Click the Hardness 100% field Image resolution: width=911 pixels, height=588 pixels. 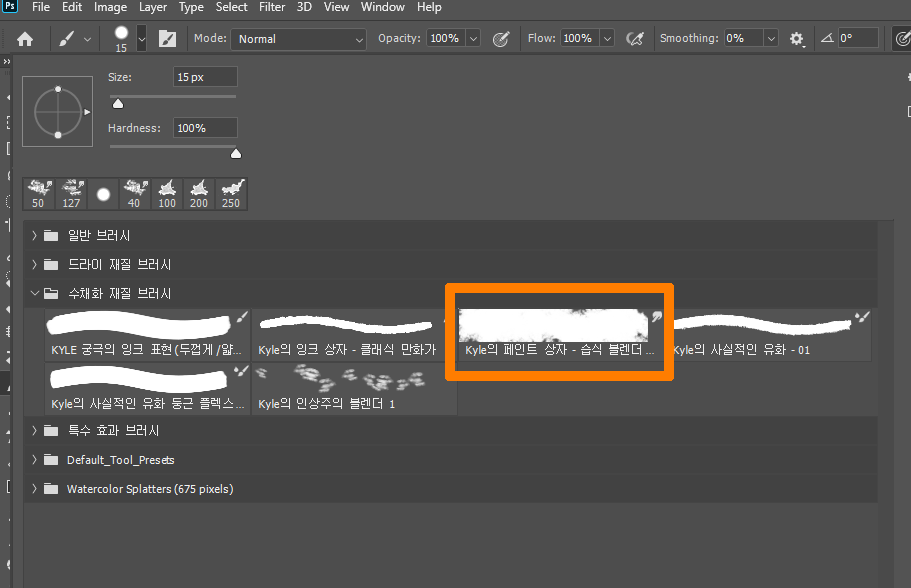(x=205, y=128)
